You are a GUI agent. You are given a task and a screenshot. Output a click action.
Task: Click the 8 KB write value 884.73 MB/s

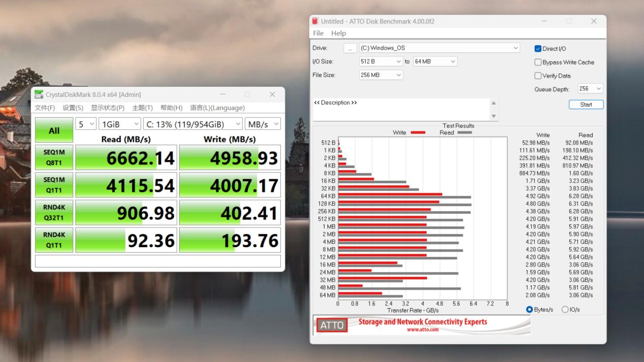pyautogui.click(x=534, y=173)
